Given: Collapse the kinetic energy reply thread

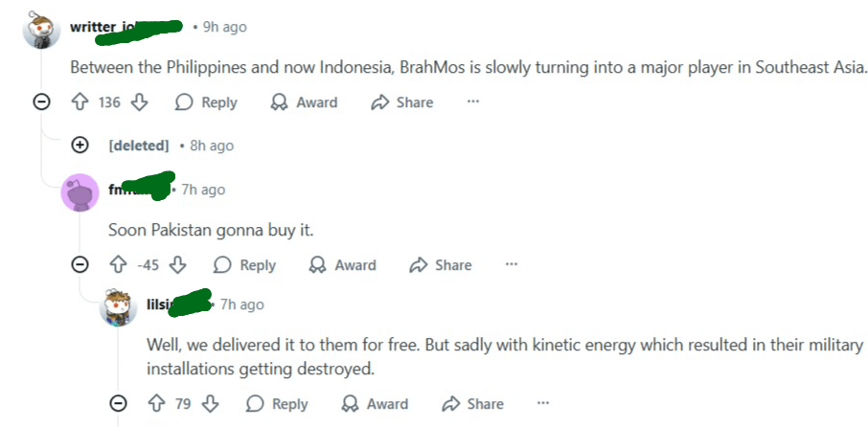Looking at the screenshot, I should tap(118, 404).
